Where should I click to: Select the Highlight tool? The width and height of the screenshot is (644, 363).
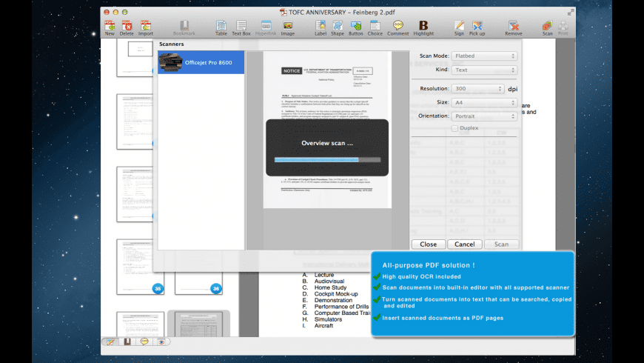pyautogui.click(x=423, y=28)
